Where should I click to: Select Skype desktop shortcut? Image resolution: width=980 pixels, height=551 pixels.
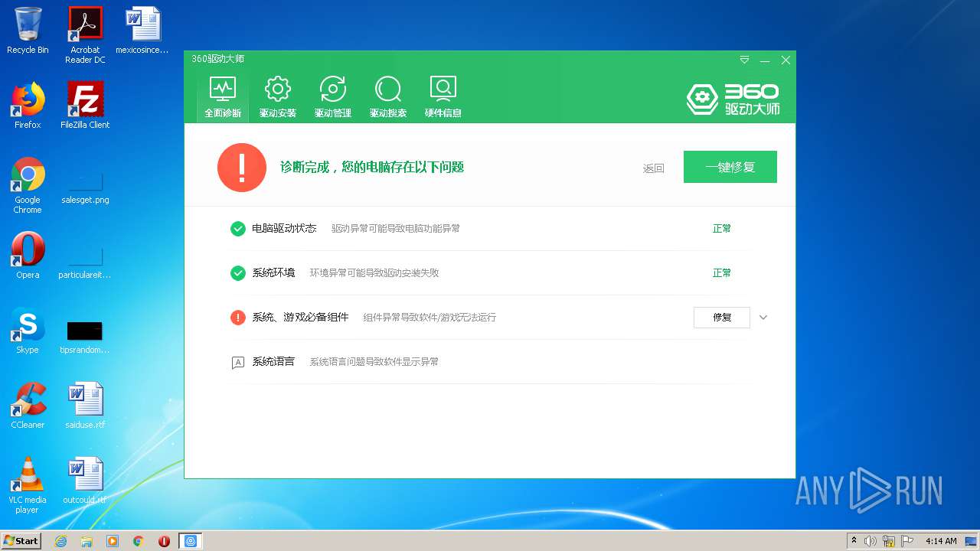[x=28, y=331]
